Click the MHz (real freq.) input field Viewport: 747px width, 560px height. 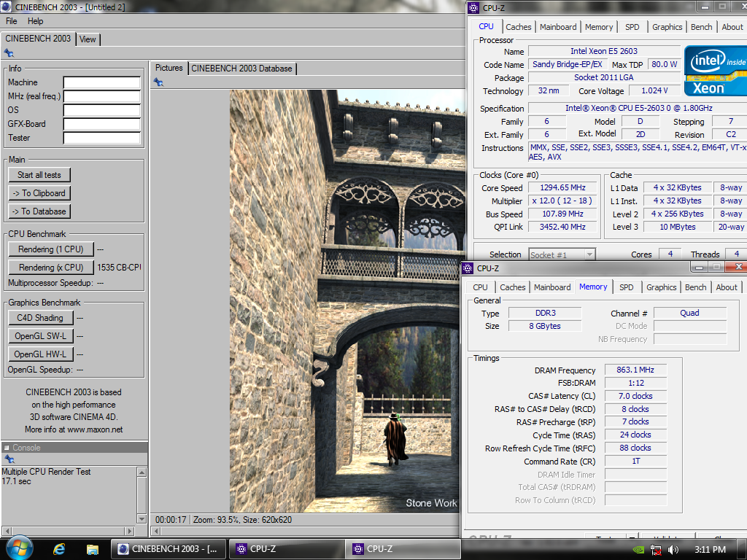(x=102, y=97)
